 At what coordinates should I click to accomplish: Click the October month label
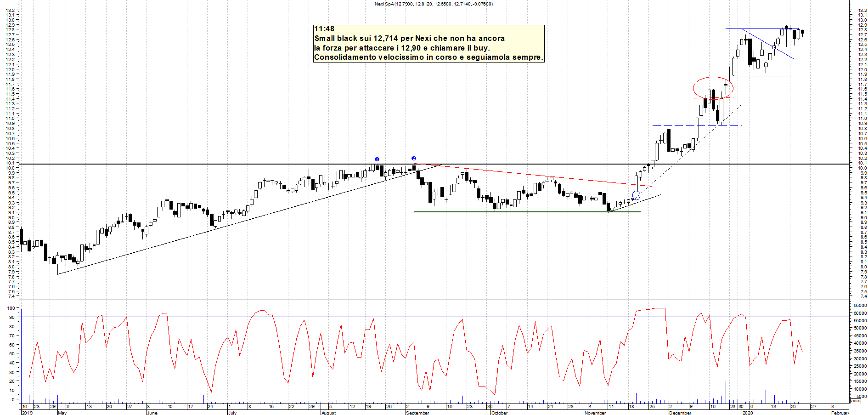(x=500, y=413)
